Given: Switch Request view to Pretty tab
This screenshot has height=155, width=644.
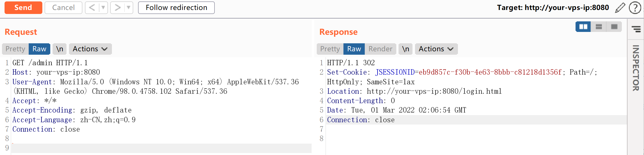Looking at the screenshot, I should [15, 49].
